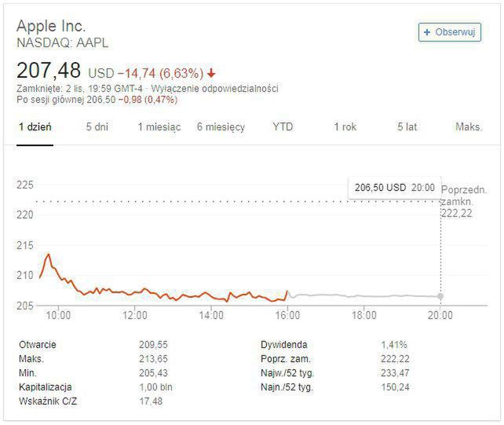This screenshot has width=504, height=425.
Task: Click the 206,50 USD chart tooltip
Action: click(x=395, y=189)
